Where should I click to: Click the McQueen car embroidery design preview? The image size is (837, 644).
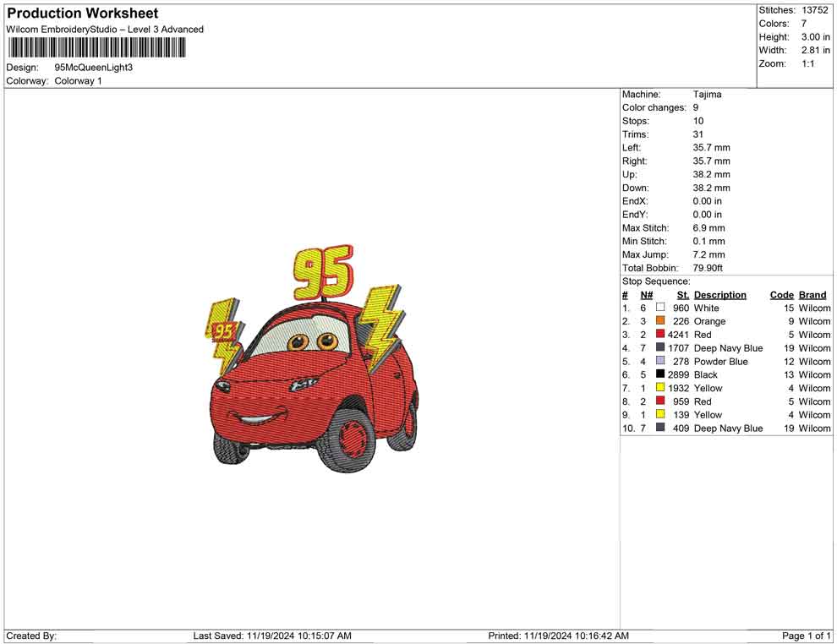tap(312, 358)
